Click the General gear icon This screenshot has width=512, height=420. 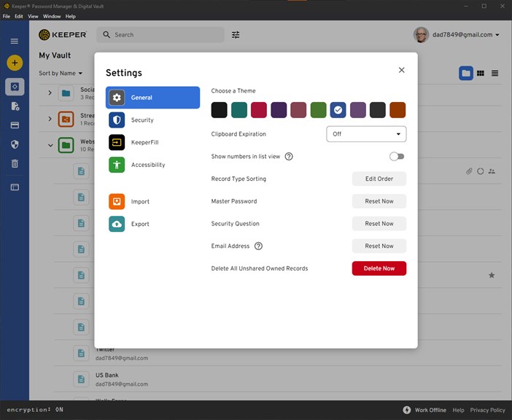click(x=117, y=97)
